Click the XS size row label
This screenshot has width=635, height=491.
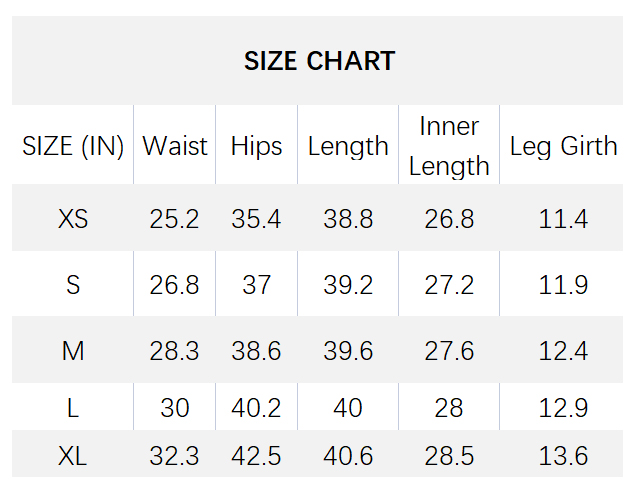coord(73,219)
